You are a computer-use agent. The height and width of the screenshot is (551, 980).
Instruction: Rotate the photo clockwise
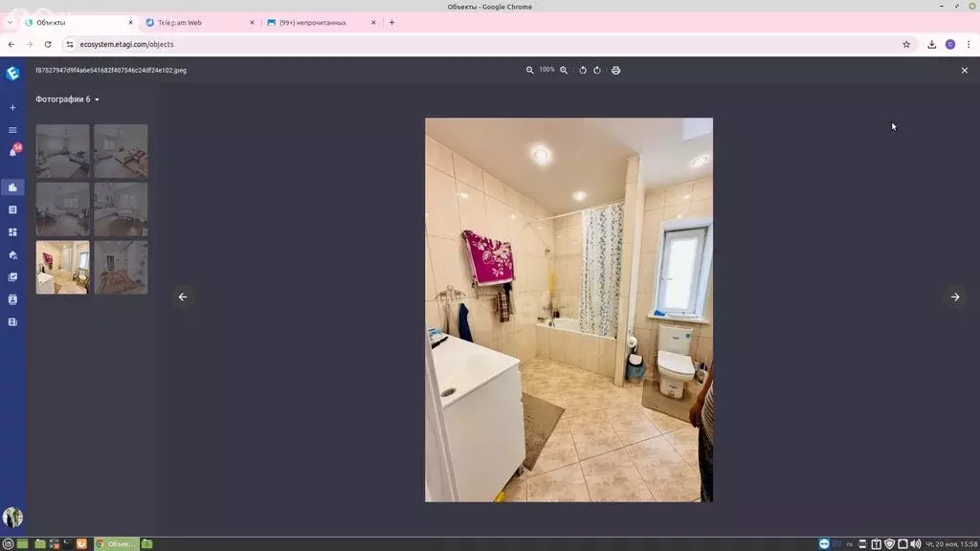(597, 70)
